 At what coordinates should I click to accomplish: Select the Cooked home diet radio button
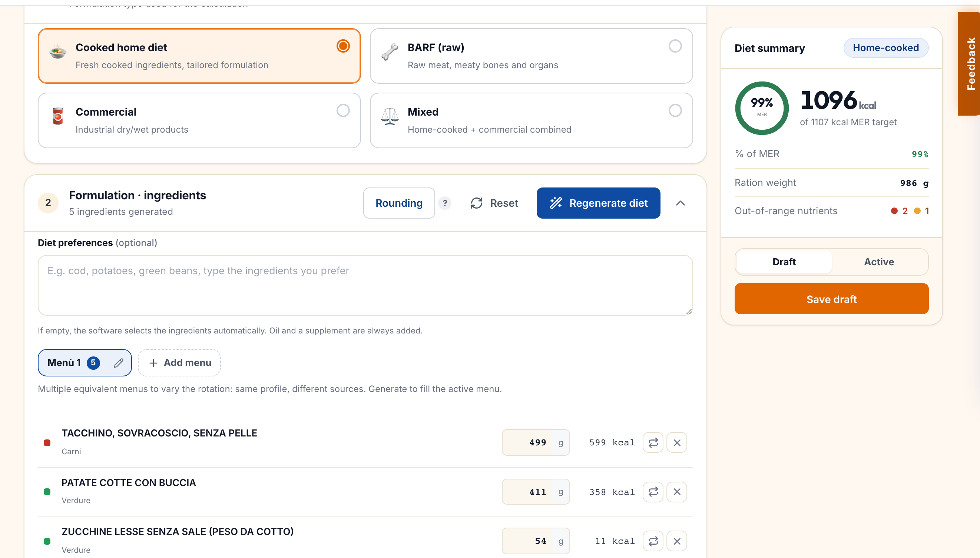(343, 46)
